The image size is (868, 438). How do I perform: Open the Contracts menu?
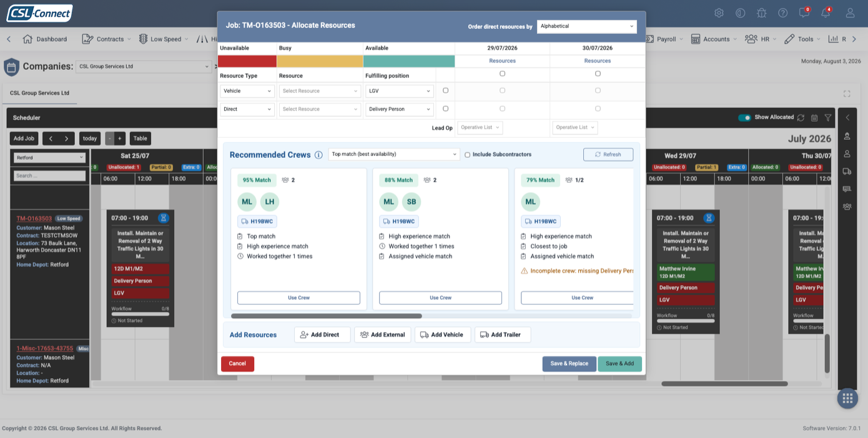point(107,39)
